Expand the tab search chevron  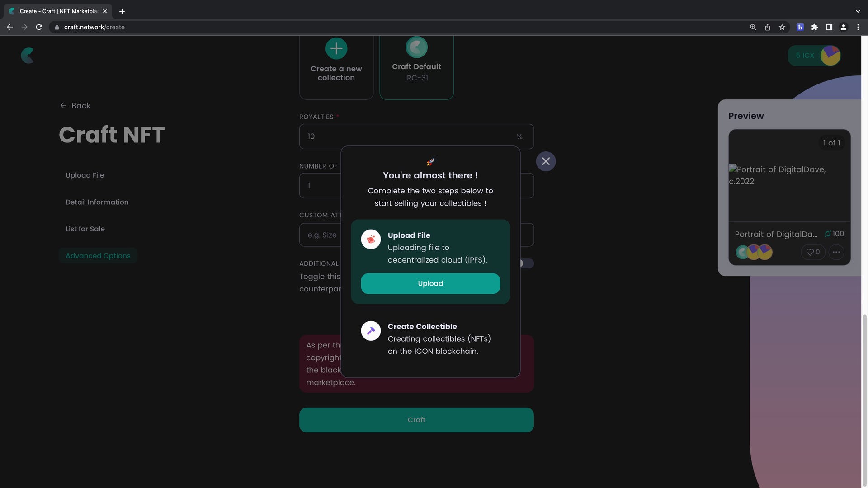click(x=858, y=11)
